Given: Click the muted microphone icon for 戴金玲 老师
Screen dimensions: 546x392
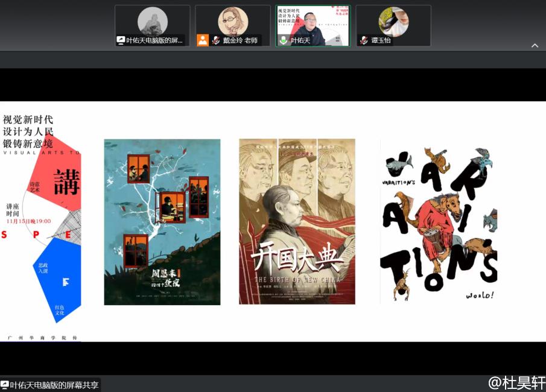Looking at the screenshot, I should (x=215, y=40).
